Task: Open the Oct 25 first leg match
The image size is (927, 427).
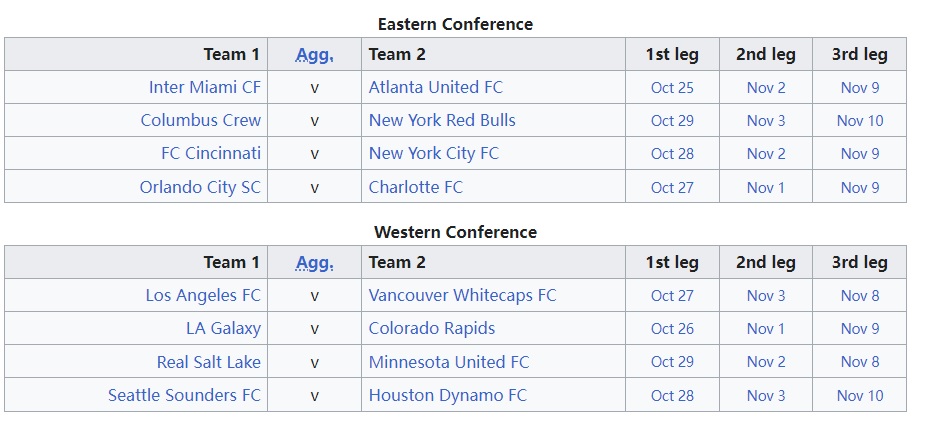Action: (672, 87)
